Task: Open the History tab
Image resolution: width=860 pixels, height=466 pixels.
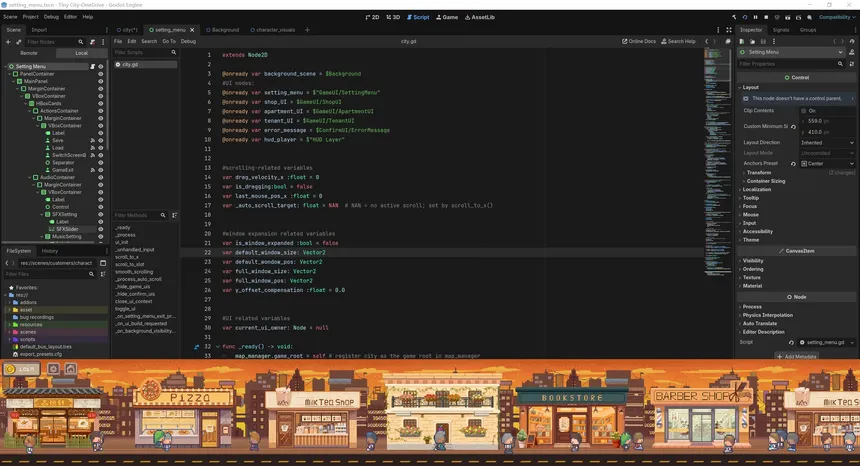Action: tap(50, 251)
